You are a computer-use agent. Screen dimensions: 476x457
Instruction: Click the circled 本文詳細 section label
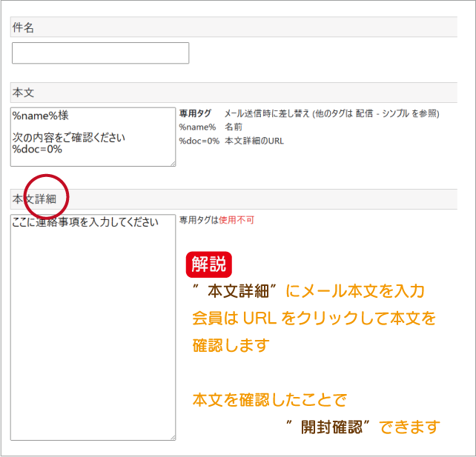point(34,199)
